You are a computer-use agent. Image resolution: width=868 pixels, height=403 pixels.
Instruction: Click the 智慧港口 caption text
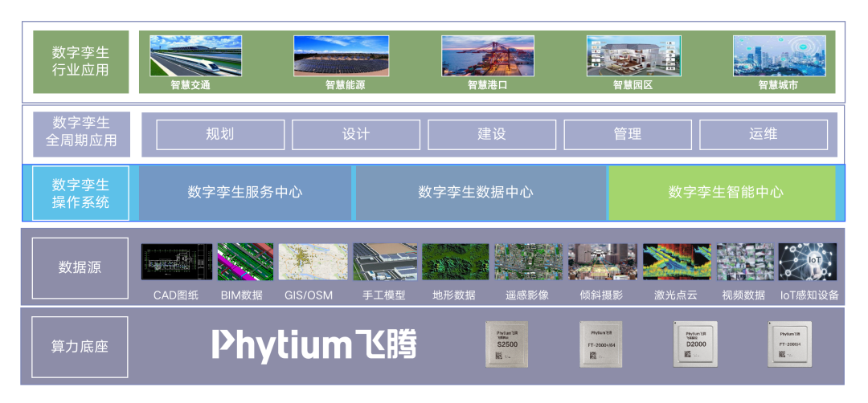(x=487, y=86)
